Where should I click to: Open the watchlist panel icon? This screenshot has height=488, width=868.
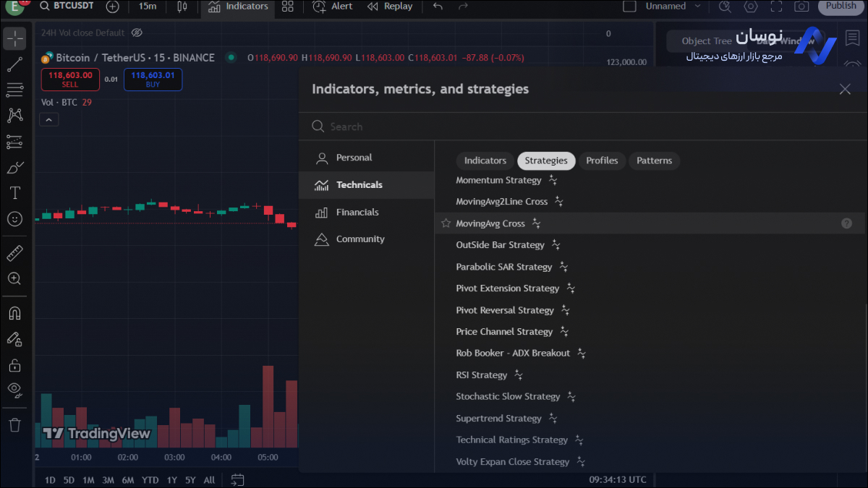pos(851,38)
